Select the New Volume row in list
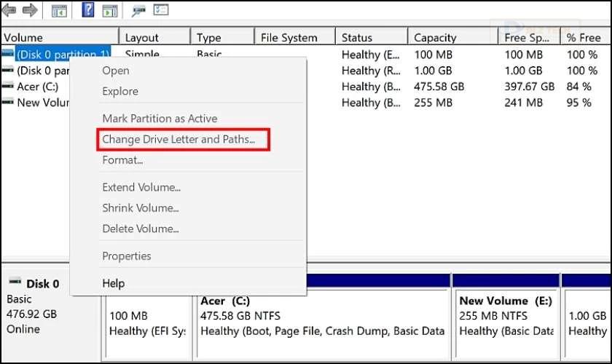612x364 pixels. [42, 103]
